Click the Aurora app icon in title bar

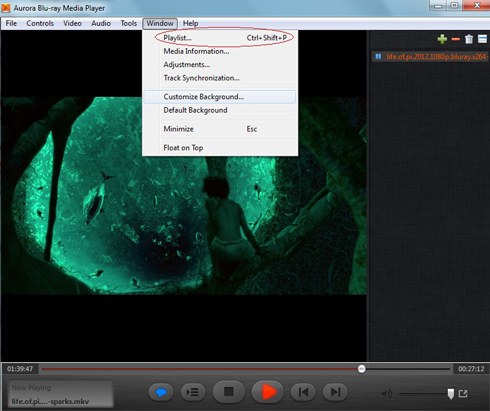point(6,8)
